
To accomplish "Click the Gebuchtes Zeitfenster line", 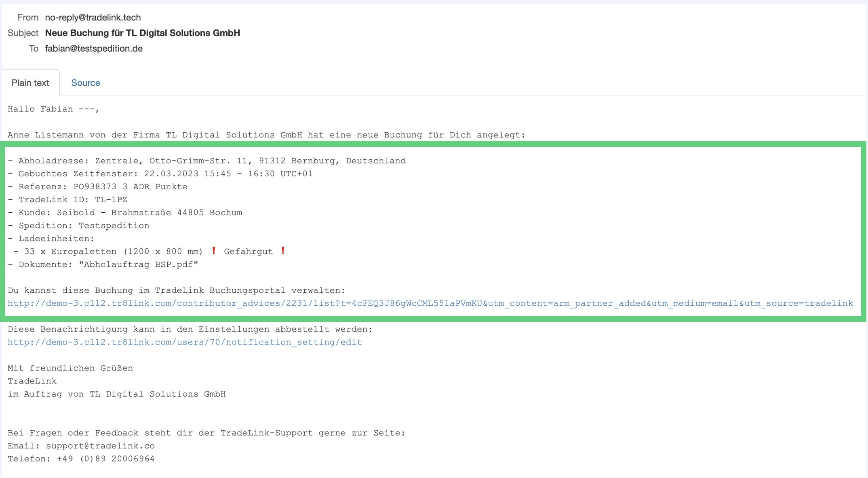I will [x=160, y=174].
